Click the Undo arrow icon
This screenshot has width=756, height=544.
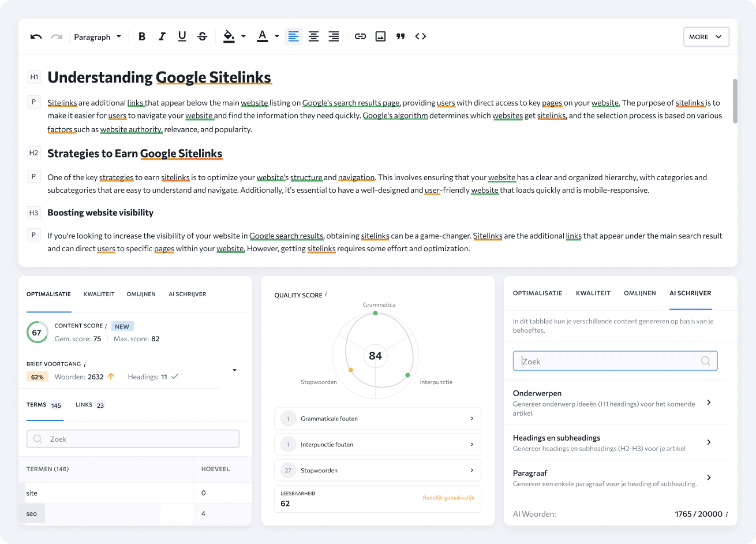click(36, 36)
